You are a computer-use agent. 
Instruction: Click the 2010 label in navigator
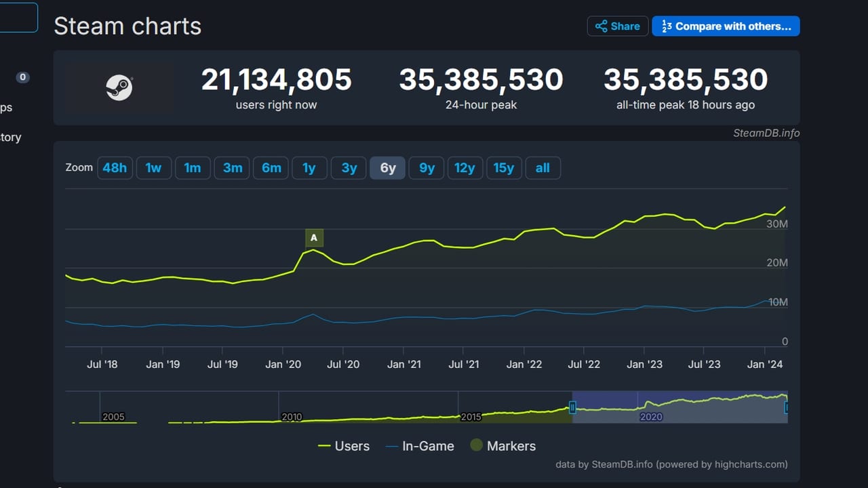(x=292, y=417)
